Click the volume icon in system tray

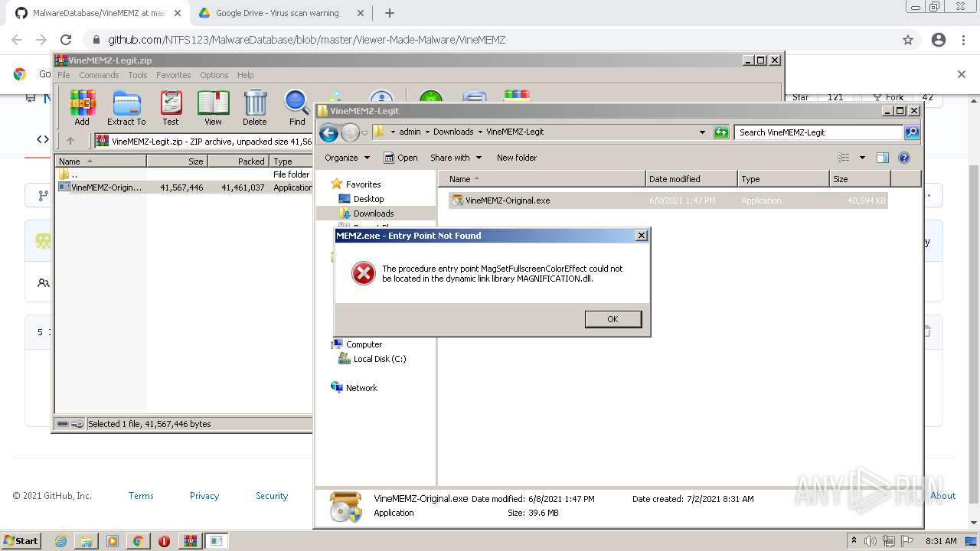[871, 541]
